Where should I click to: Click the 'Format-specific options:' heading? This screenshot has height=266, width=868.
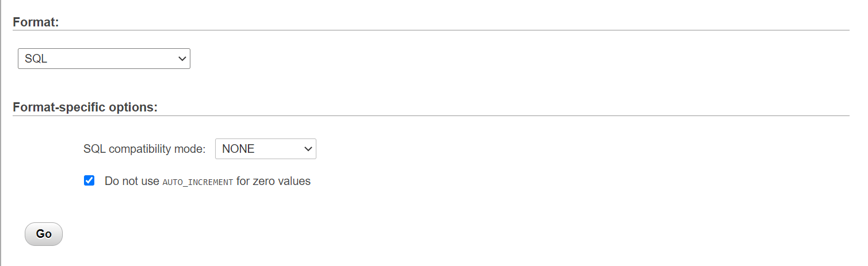point(85,107)
